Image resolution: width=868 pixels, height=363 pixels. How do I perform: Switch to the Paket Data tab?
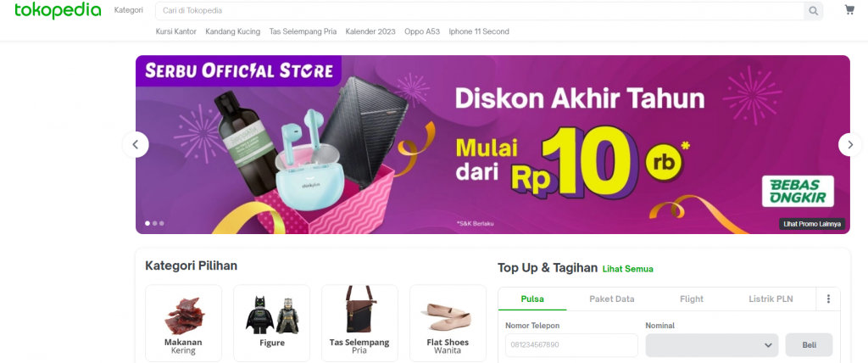click(x=612, y=299)
